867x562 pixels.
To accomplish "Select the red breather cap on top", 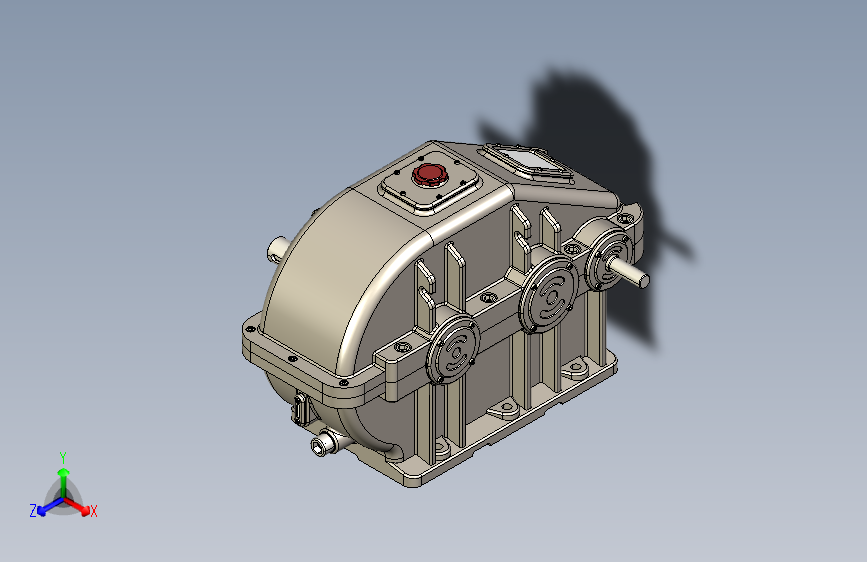I will click(x=430, y=174).
